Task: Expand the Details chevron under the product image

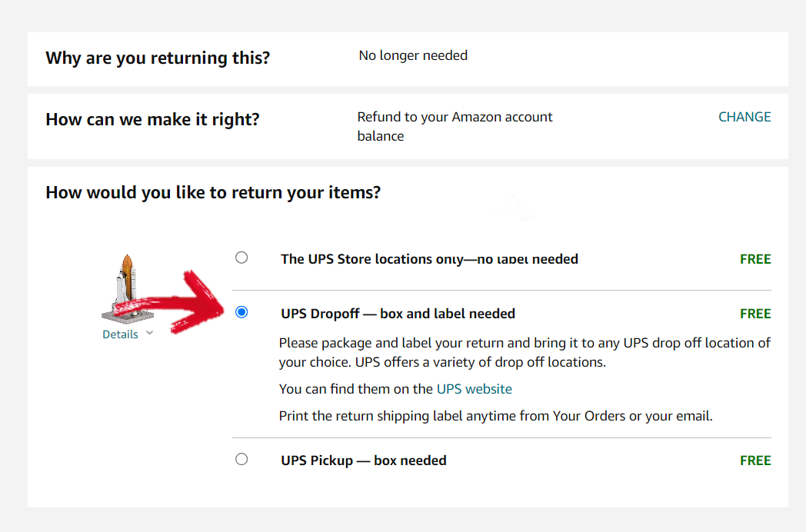Action: (149, 333)
